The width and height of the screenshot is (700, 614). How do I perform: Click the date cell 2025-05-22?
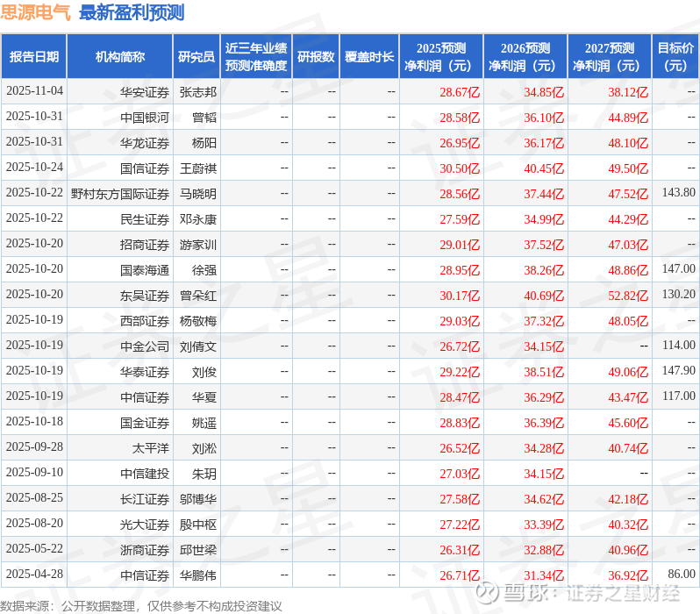pyautogui.click(x=34, y=549)
